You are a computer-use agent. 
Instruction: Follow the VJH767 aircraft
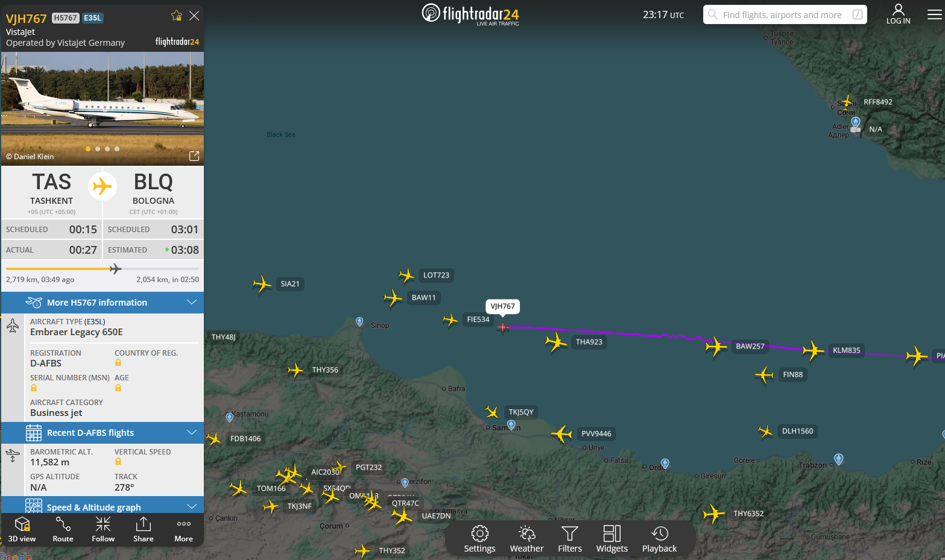(x=103, y=530)
